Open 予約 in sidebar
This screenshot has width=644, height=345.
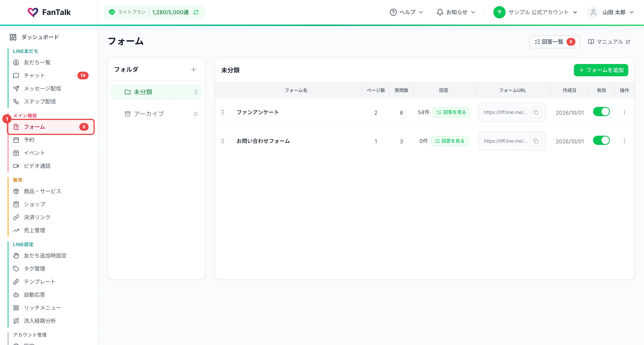pos(51,140)
